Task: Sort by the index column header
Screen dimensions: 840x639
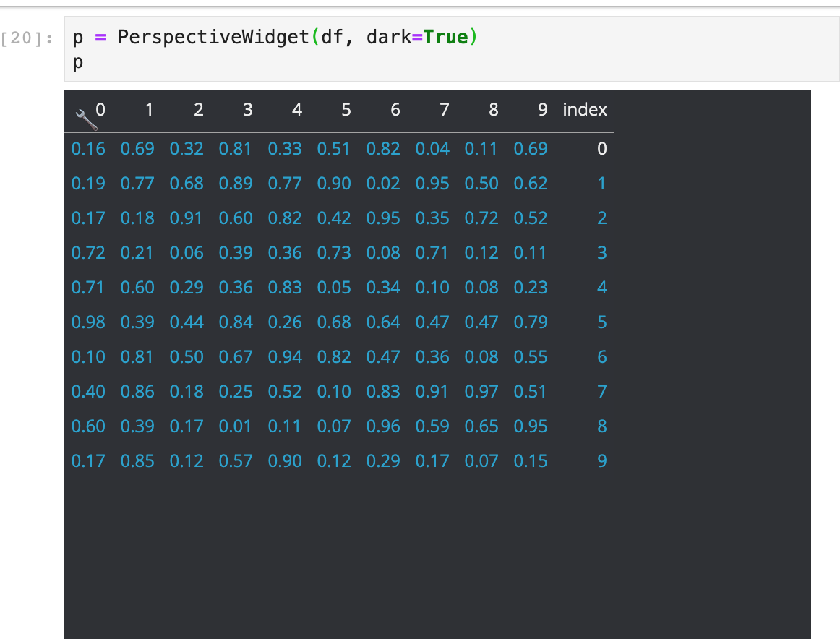Action: (585, 110)
